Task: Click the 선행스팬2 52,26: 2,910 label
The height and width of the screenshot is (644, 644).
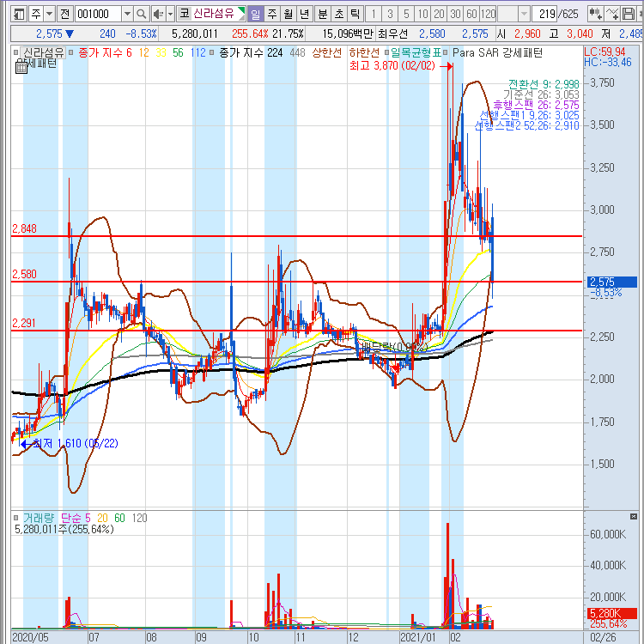Action: pyautogui.click(x=526, y=125)
